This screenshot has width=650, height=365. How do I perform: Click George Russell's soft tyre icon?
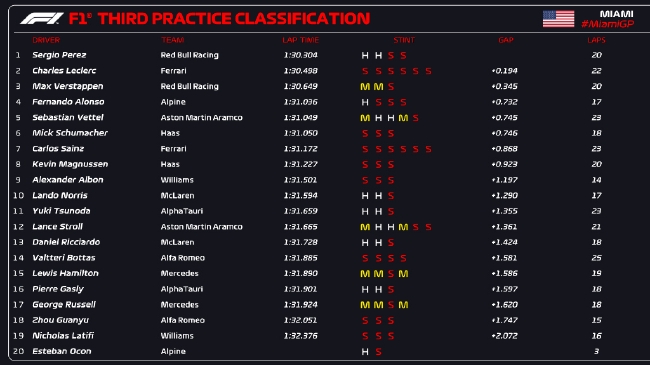tap(390, 305)
